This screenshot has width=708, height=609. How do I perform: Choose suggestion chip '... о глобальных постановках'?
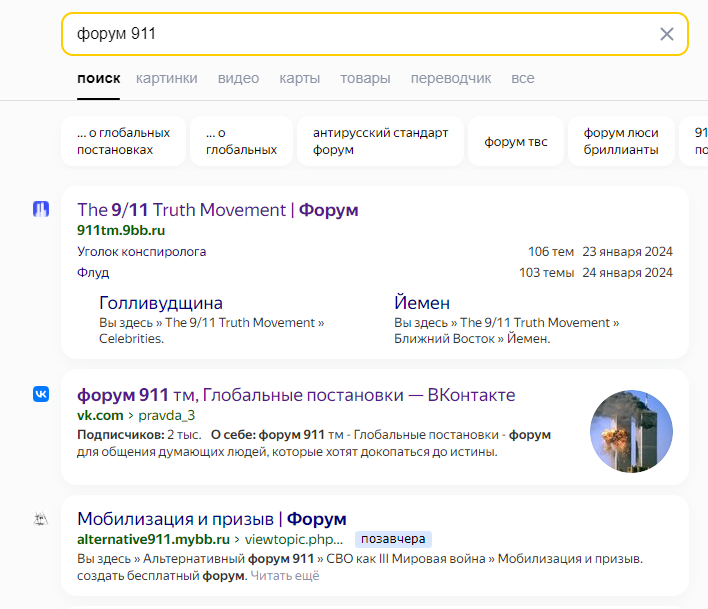pyautogui.click(x=123, y=141)
